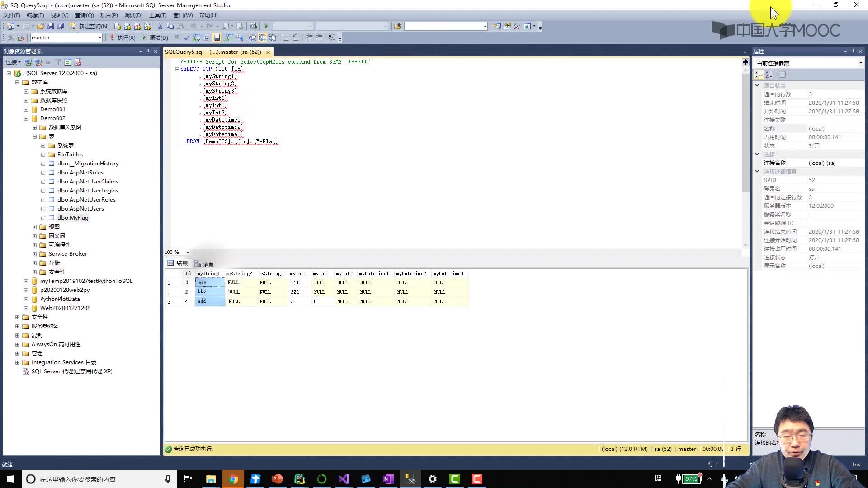Screen dimensions: 868x488
Task: Expand the dbo.MyFlag table node
Action: pos(43,218)
